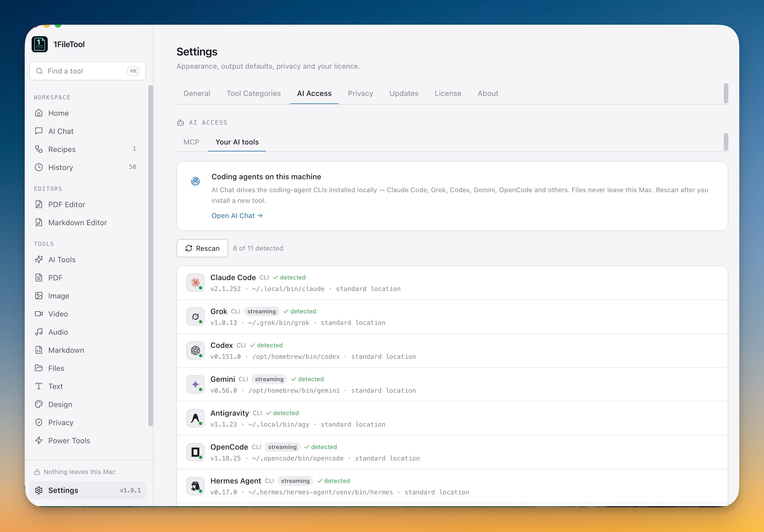Click the 'Coding agents on this machine' heading
Screen dimensions: 764x532
266,177
